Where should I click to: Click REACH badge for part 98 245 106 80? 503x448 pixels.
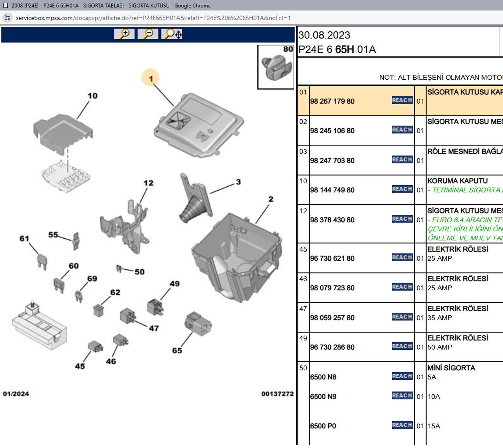(402, 130)
